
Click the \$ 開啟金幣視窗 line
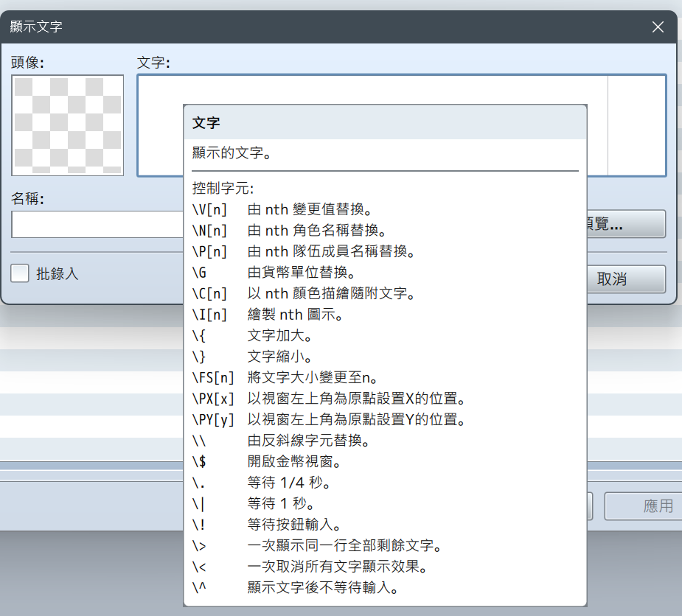267,462
